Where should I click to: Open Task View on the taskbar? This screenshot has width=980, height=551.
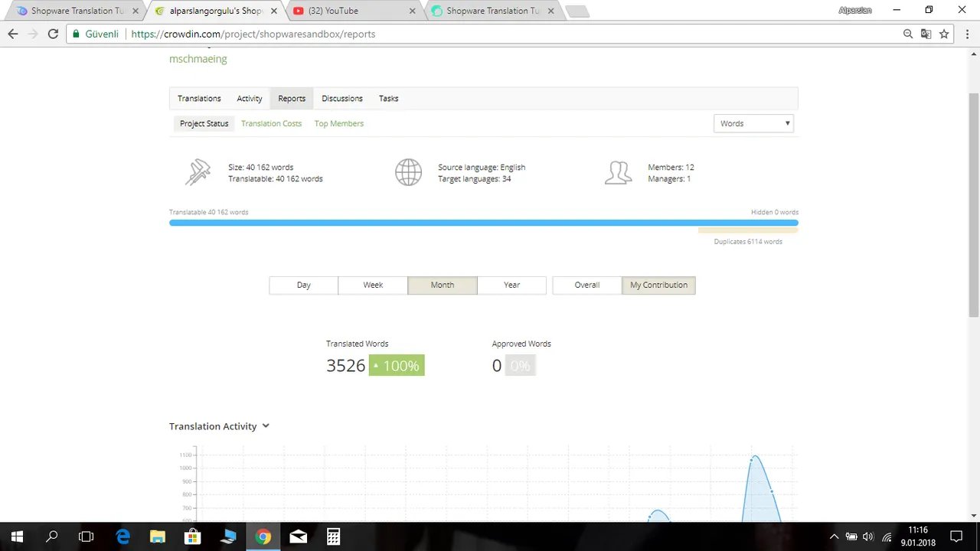click(87, 536)
